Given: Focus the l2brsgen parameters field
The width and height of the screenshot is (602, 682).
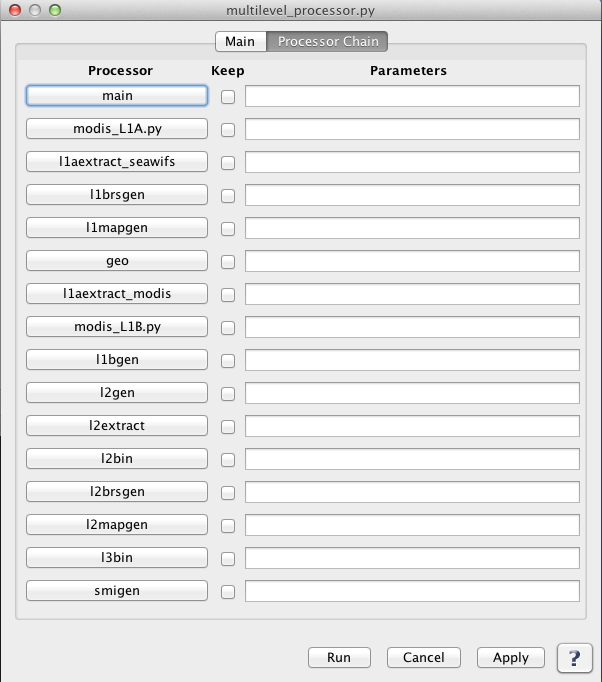Looking at the screenshot, I should coord(412,492).
